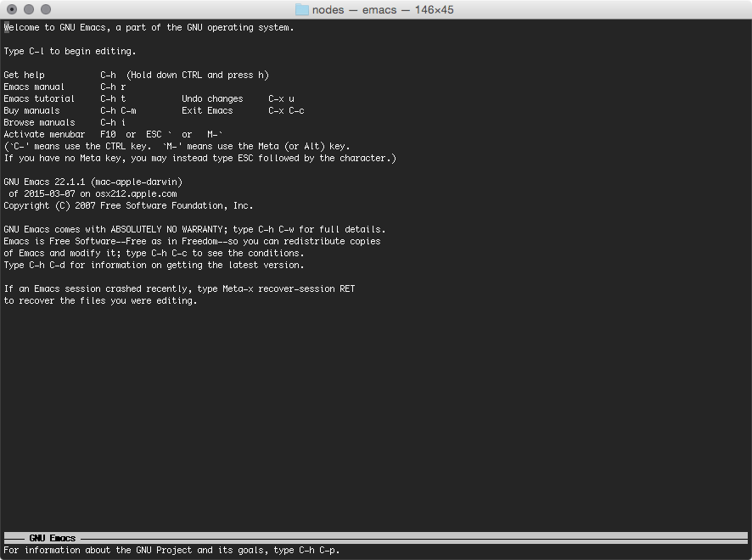Click the 'GNU Emacs' mode line label
The width and height of the screenshot is (752, 560).
53,538
